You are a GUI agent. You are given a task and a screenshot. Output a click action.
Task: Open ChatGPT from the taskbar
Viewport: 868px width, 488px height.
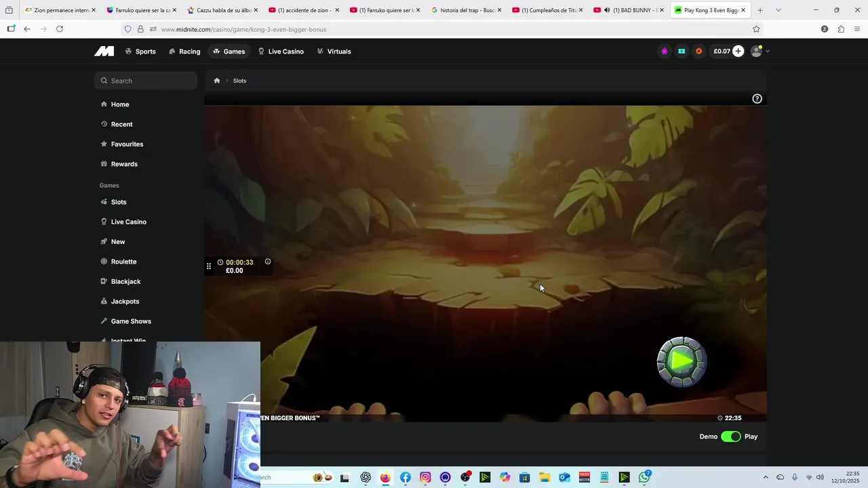(x=366, y=477)
